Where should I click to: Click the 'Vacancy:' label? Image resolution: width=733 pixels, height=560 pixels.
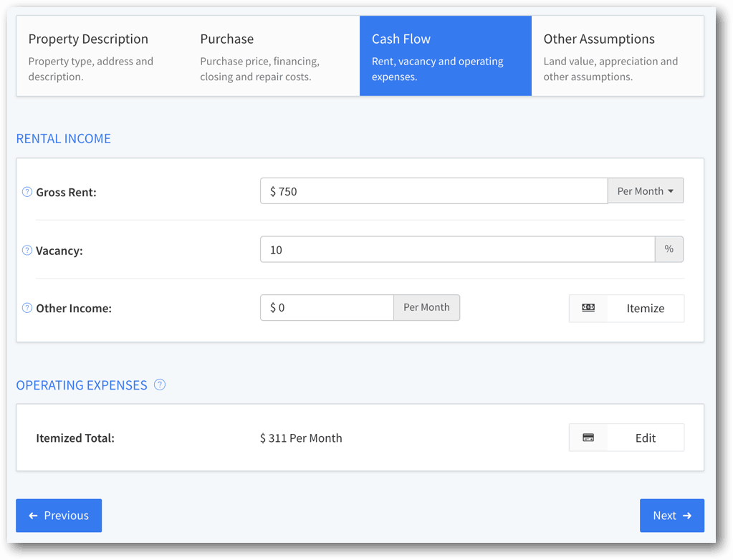pos(59,251)
